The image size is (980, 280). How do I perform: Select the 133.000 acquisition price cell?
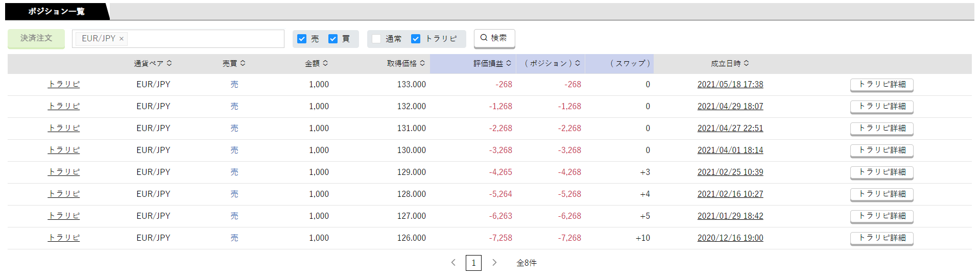click(x=412, y=84)
